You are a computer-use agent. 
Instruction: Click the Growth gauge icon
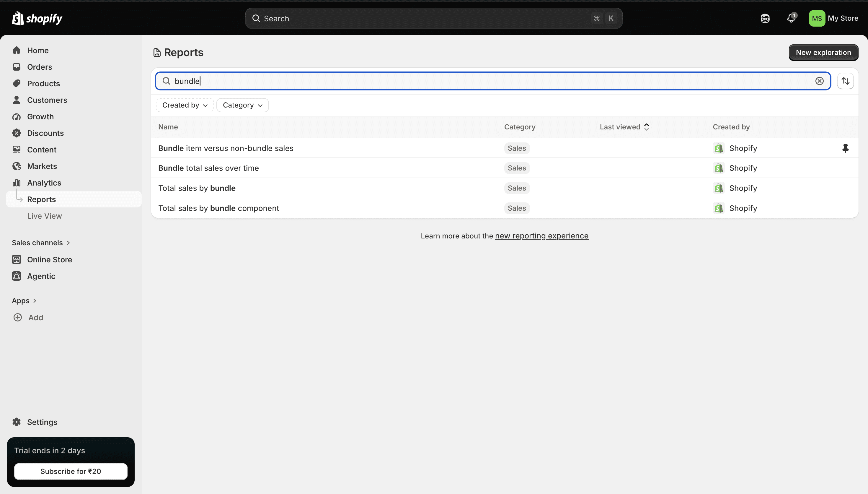(17, 116)
